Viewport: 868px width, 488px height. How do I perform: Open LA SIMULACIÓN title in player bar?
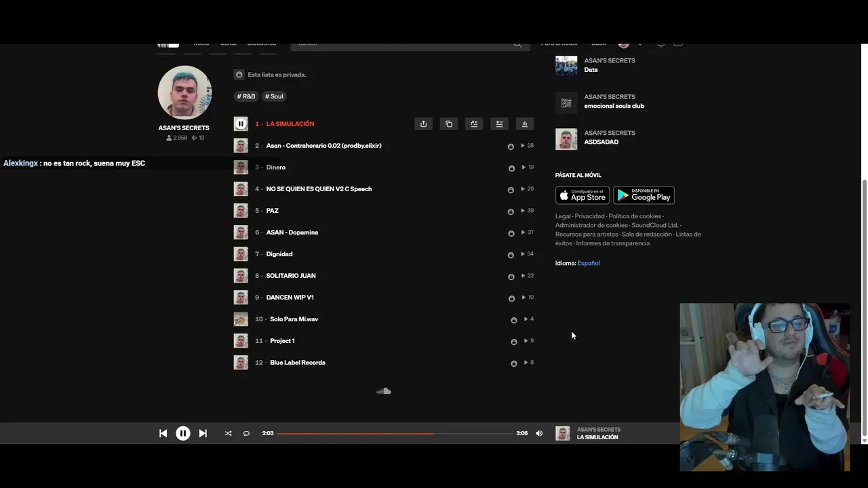point(597,437)
